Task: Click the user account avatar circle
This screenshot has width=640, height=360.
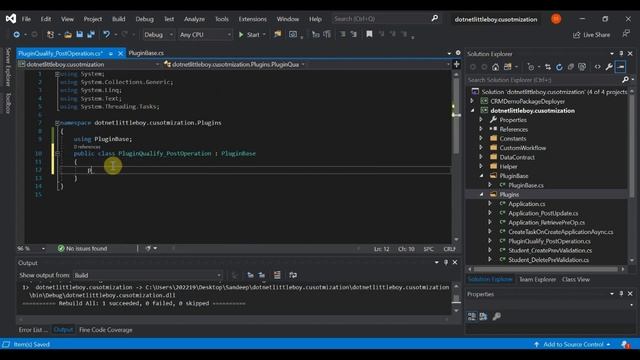Action: coord(556,19)
